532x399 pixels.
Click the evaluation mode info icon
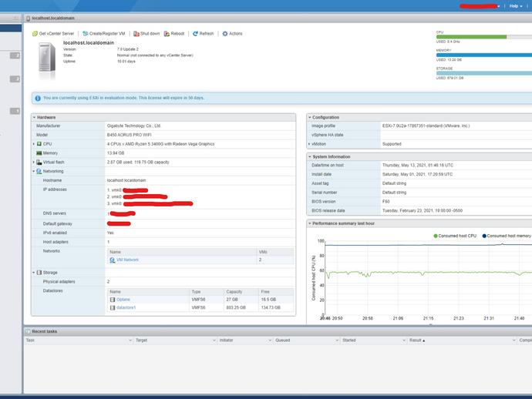38,99
